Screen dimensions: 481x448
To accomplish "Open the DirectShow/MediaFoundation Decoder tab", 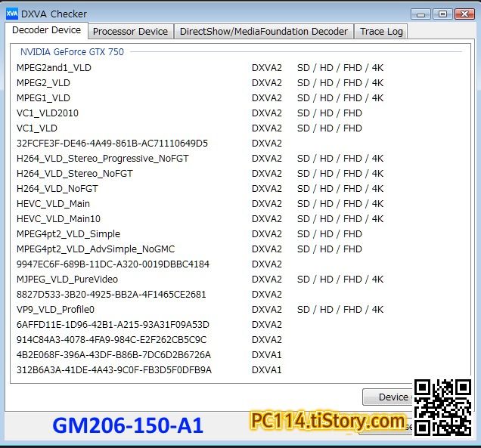I will coord(263,32).
